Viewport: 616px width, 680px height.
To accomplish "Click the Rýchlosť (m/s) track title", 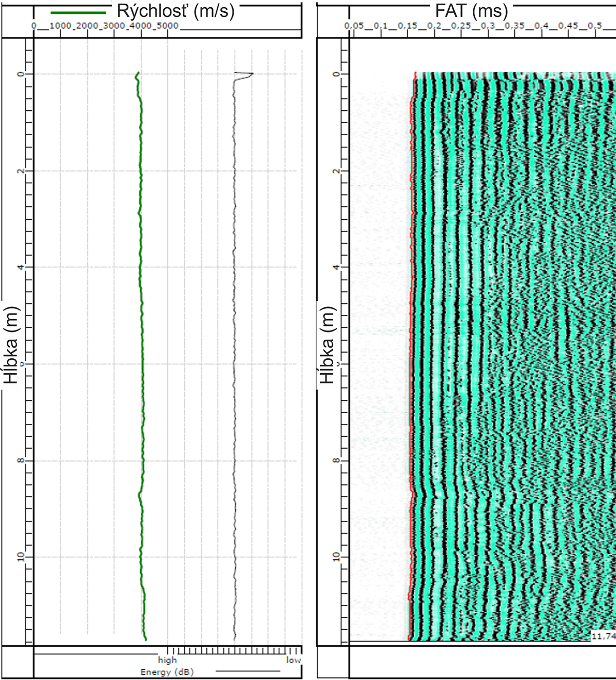I will point(176,11).
